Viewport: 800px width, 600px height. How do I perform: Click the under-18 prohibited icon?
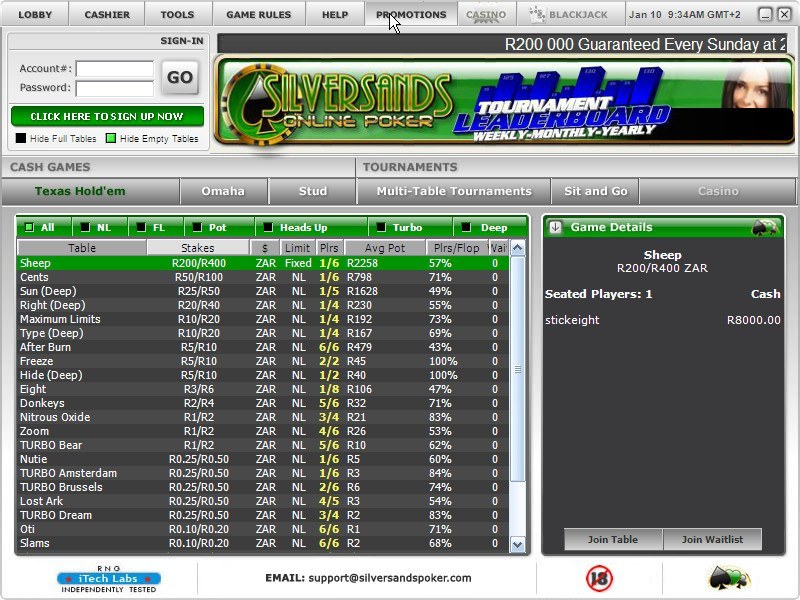[598, 578]
